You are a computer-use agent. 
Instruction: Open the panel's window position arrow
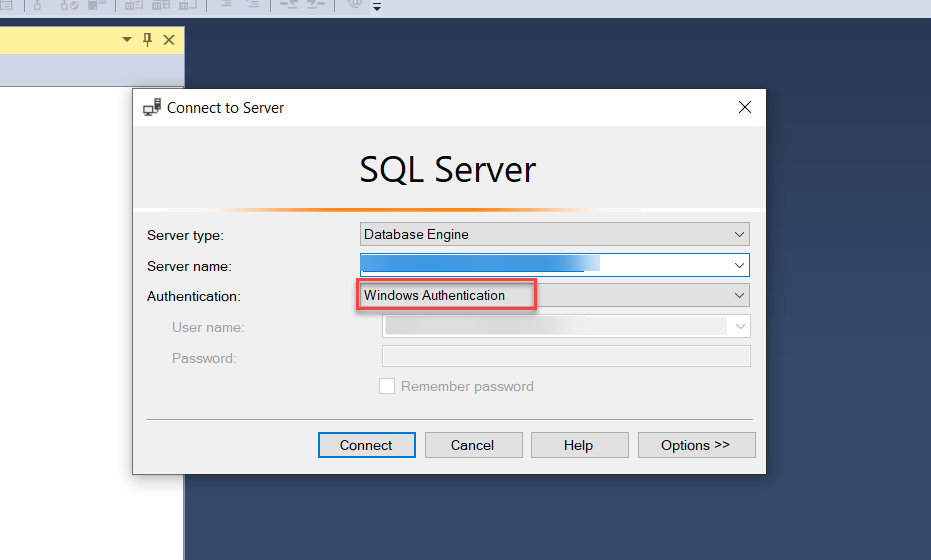click(127, 40)
